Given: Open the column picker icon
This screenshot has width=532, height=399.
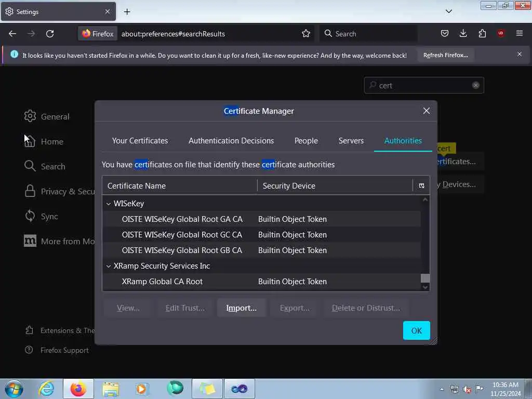Looking at the screenshot, I should point(421,185).
